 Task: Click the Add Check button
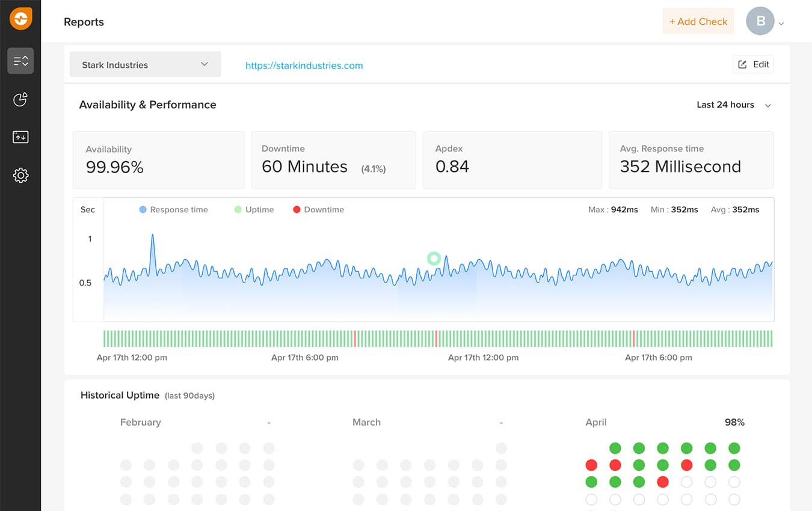[698, 21]
